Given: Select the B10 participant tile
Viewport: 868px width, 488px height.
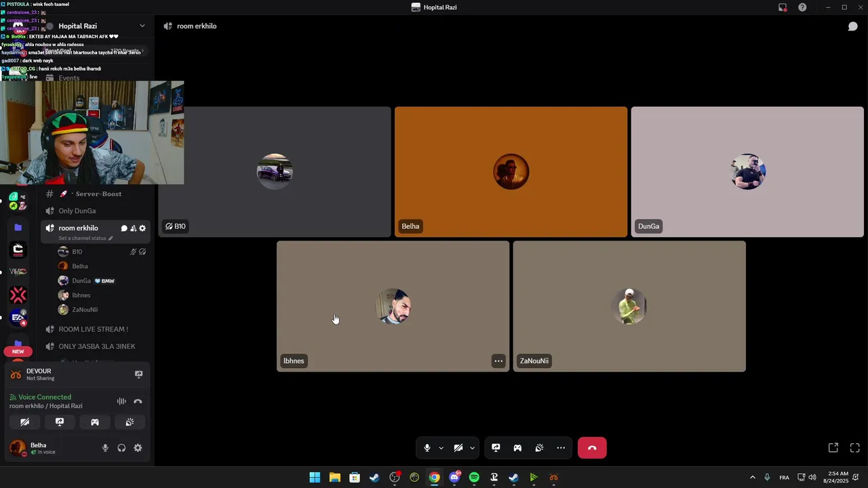Looking at the screenshot, I should coord(275,171).
